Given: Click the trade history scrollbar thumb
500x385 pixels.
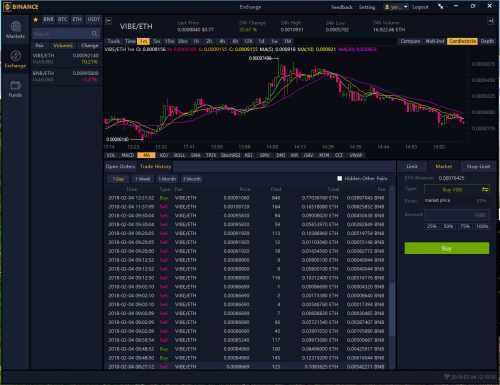Looking at the screenshot, I should click(392, 309).
